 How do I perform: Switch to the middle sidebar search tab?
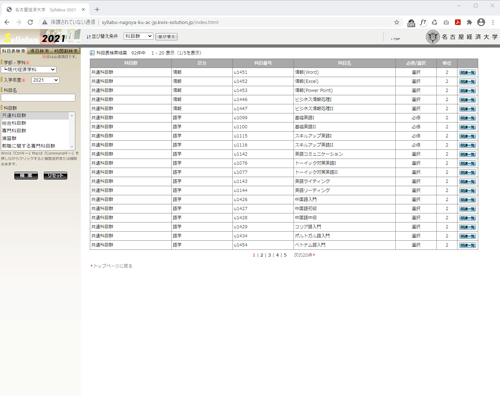click(x=40, y=51)
